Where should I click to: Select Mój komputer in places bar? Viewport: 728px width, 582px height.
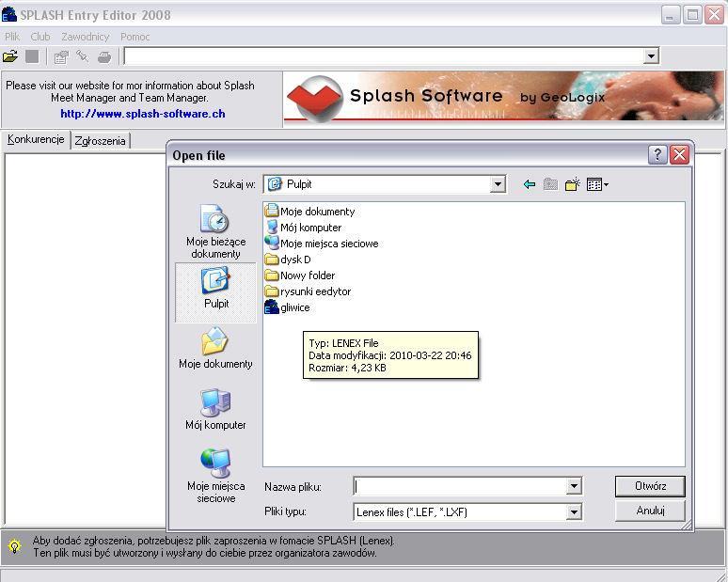(x=216, y=409)
